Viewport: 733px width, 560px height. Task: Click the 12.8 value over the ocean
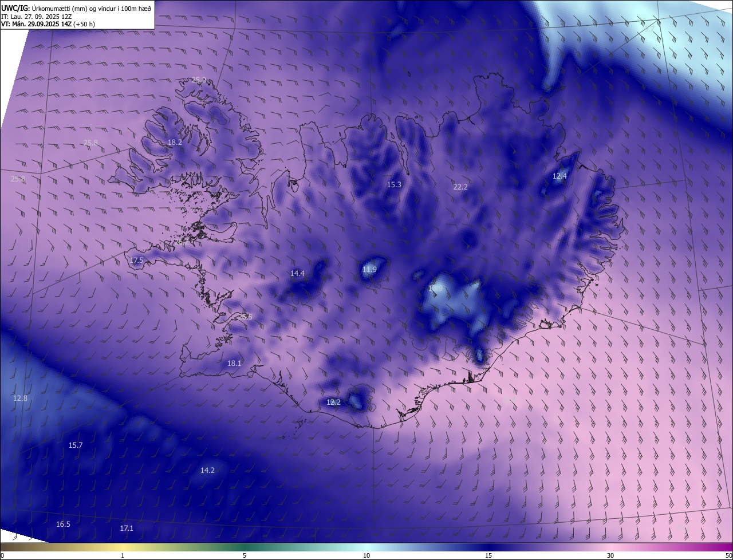(x=20, y=398)
